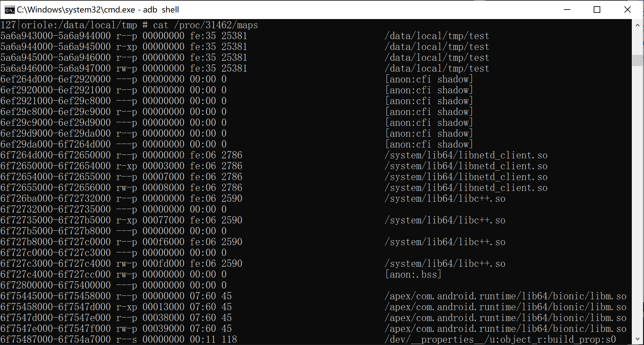This screenshot has width=644, height=345.
Task: Click the cmd.exe icon in title bar
Action: tap(10, 10)
